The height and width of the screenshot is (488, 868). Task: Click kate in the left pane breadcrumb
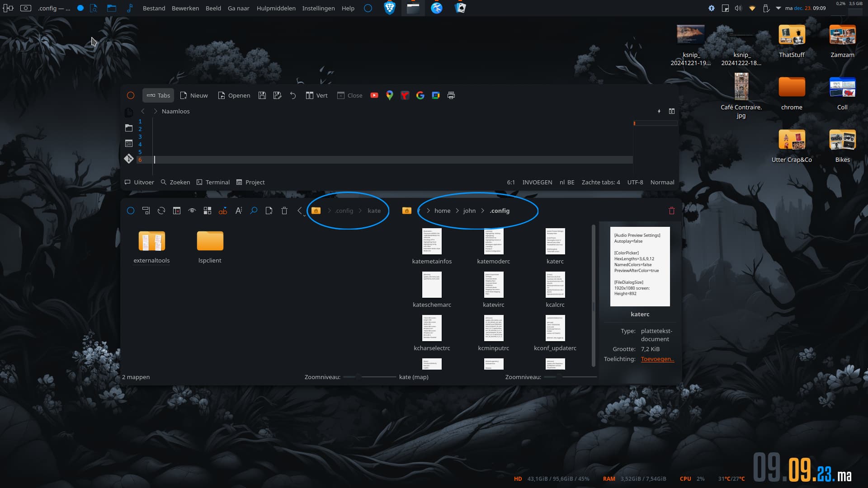coord(374,211)
